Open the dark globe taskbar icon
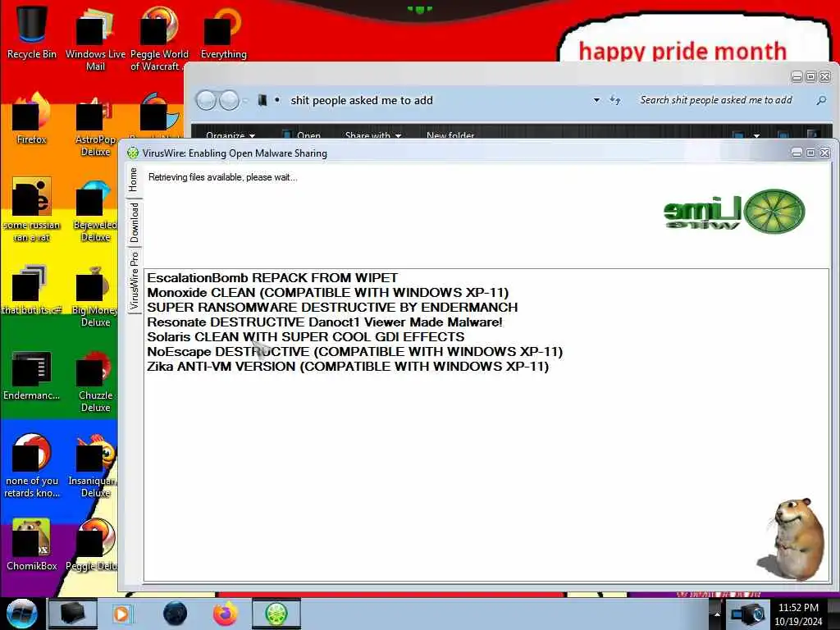This screenshot has height=630, width=840. click(x=176, y=614)
